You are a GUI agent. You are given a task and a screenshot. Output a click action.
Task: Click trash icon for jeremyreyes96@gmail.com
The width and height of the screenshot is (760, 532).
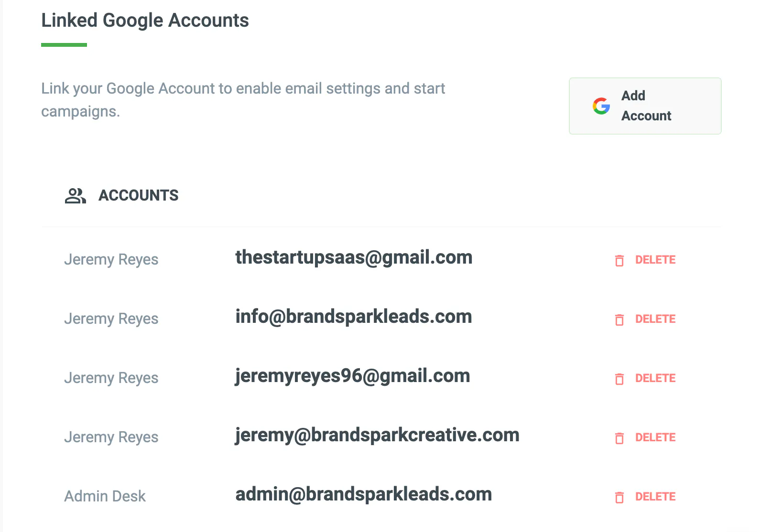(619, 379)
